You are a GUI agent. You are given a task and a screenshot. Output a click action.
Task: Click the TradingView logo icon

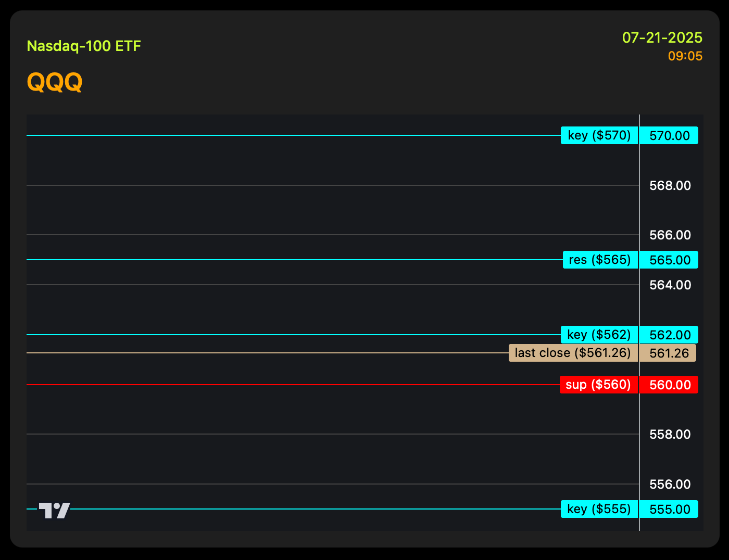[54, 511]
